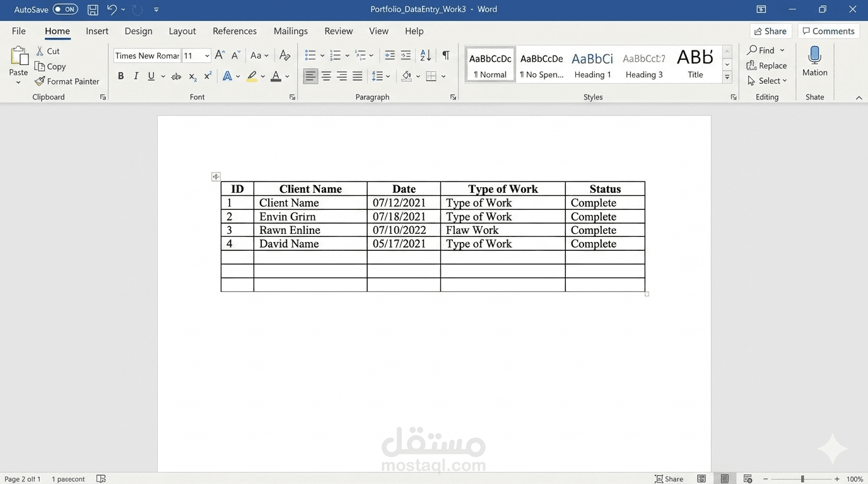Expand the bullet list options
The width and height of the screenshot is (868, 484).
pos(322,55)
